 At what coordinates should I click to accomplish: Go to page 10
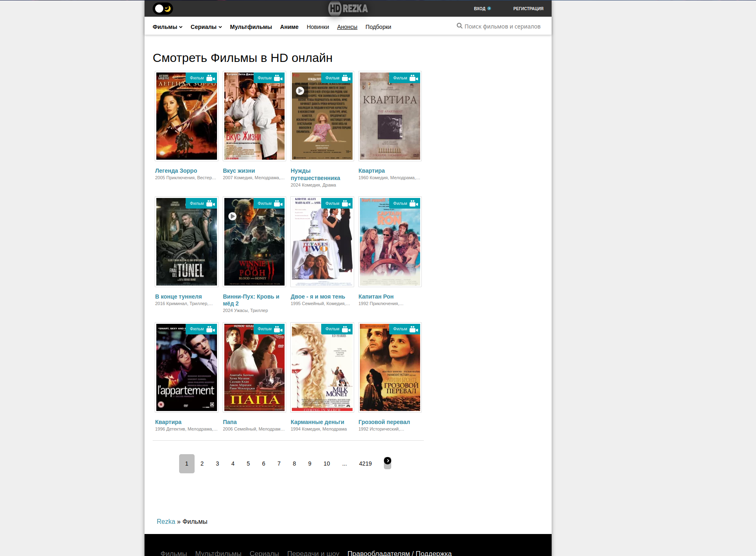327,464
